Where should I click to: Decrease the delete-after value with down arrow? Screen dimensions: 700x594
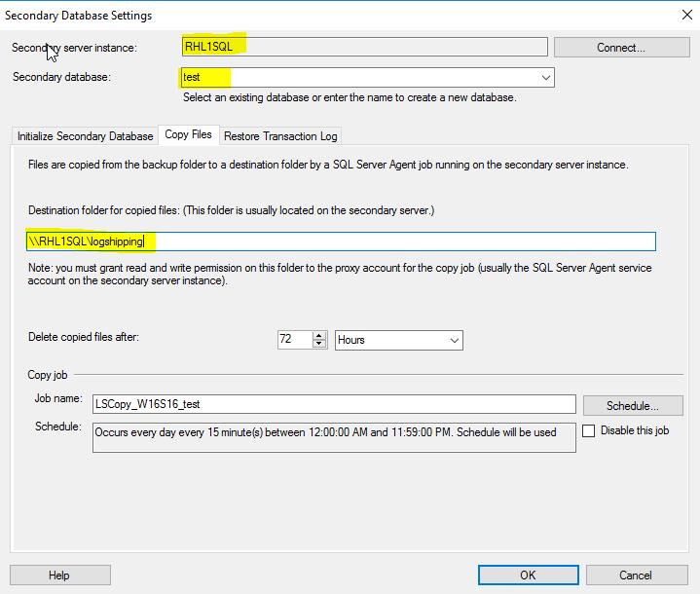pos(319,344)
